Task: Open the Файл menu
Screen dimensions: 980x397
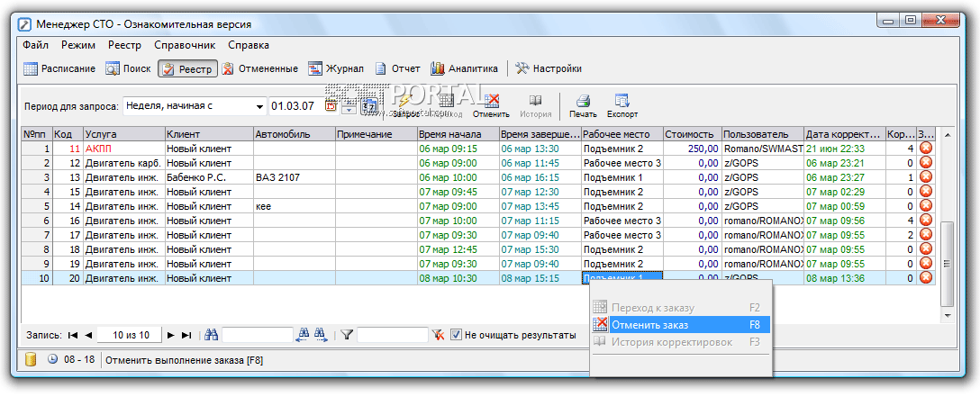Action: [x=36, y=45]
